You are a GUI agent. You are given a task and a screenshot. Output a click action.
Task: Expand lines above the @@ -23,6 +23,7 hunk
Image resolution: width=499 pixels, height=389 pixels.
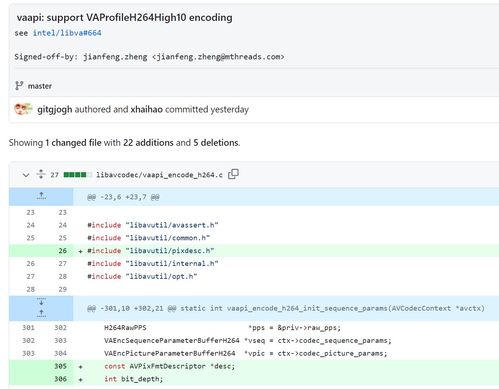point(41,196)
